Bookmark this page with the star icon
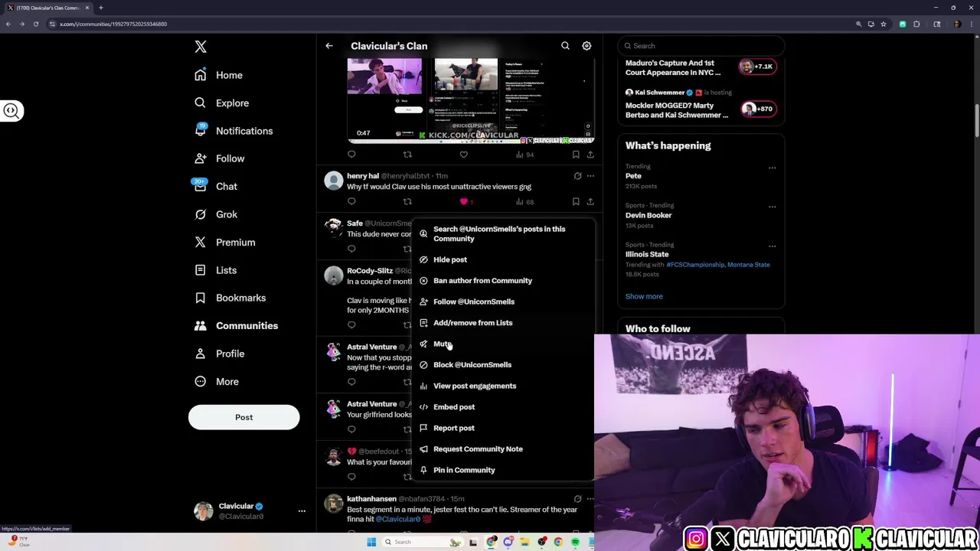This screenshot has height=551, width=980. click(x=884, y=24)
